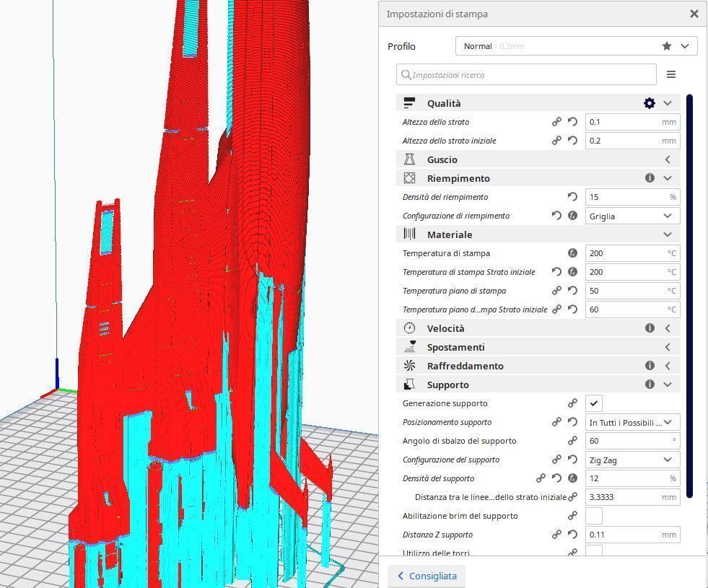
Task: Edit Altezza dello strato iniziale field
Action: tap(633, 141)
